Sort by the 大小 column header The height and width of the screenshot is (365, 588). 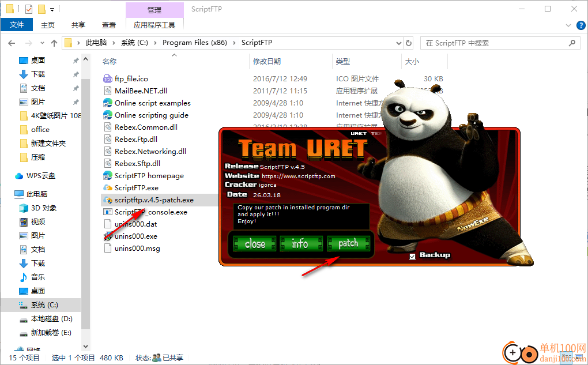(x=412, y=61)
